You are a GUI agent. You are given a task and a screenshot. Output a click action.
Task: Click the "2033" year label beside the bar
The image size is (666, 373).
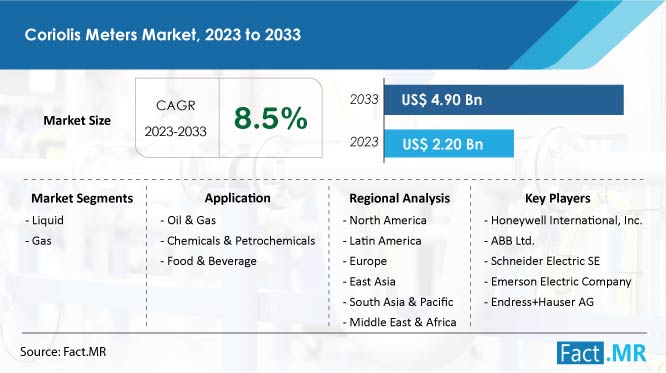pyautogui.click(x=364, y=99)
